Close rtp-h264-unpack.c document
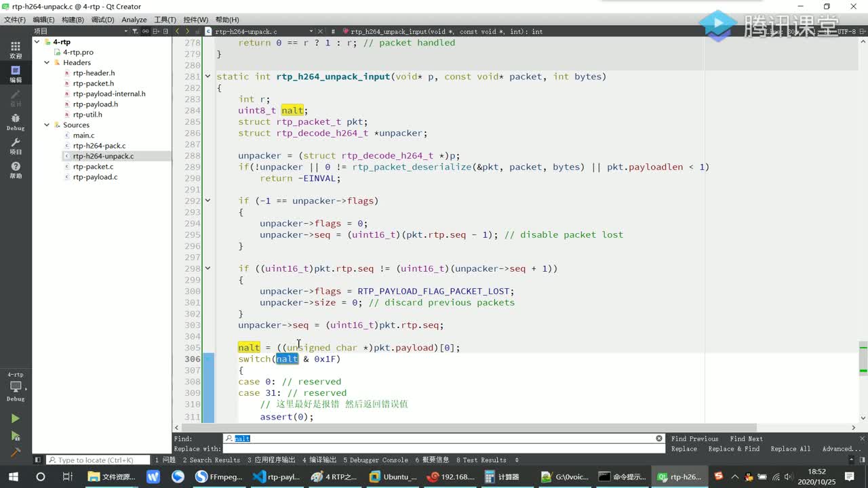 coord(321,31)
